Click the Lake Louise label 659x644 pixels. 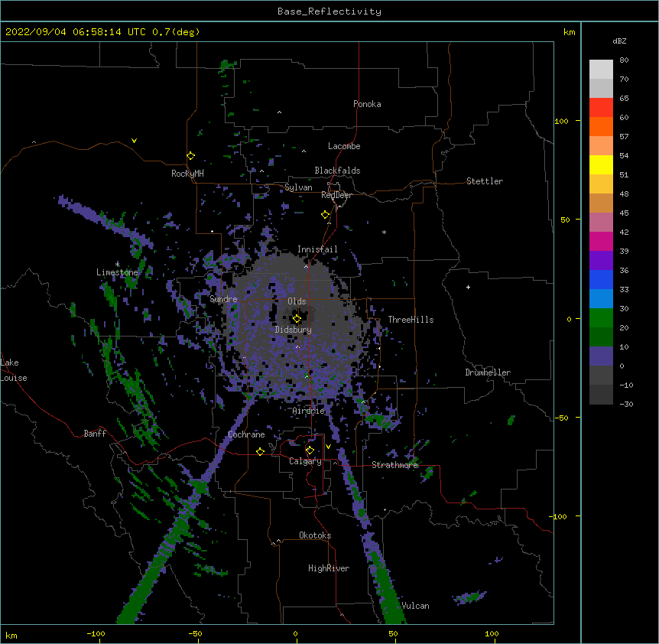click(x=14, y=370)
